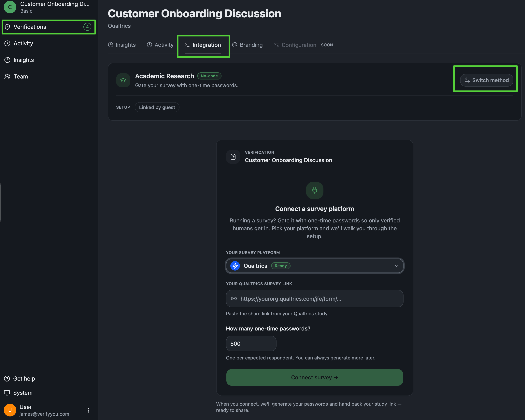Viewport: 525px width, 420px height.
Task: Click the Linked by guest chip
Action: pyautogui.click(x=157, y=107)
